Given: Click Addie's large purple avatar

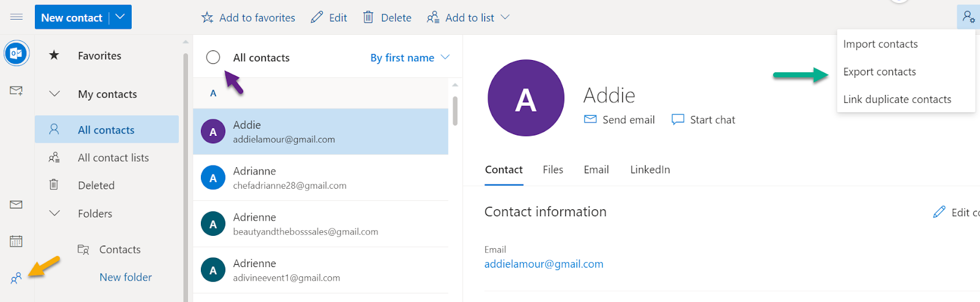Looking at the screenshot, I should pyautogui.click(x=526, y=98).
